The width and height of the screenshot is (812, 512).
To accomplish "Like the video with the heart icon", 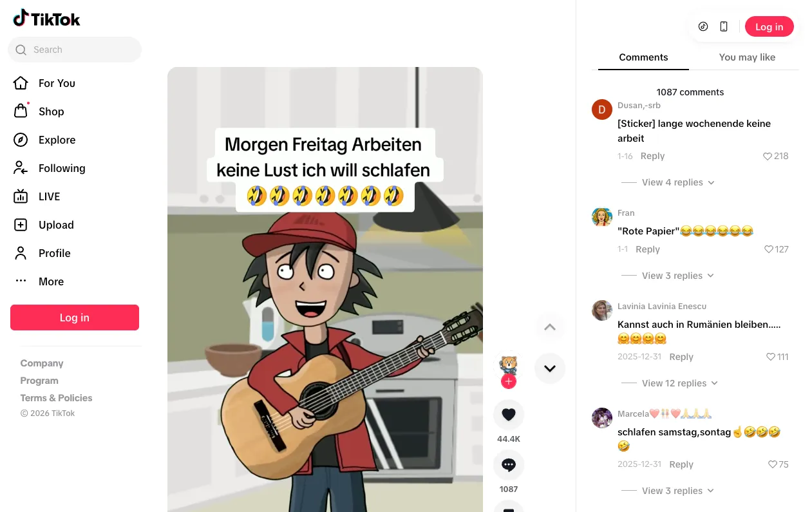I will pyautogui.click(x=509, y=415).
